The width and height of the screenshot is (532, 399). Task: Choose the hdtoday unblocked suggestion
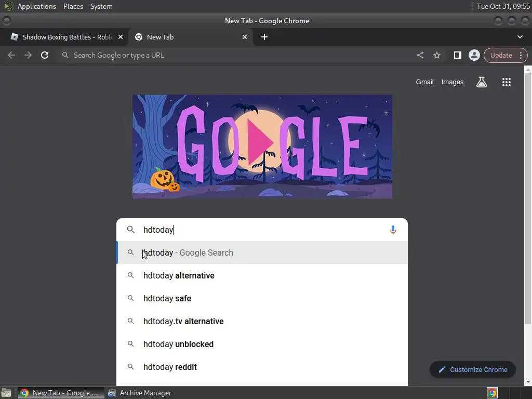(262, 344)
